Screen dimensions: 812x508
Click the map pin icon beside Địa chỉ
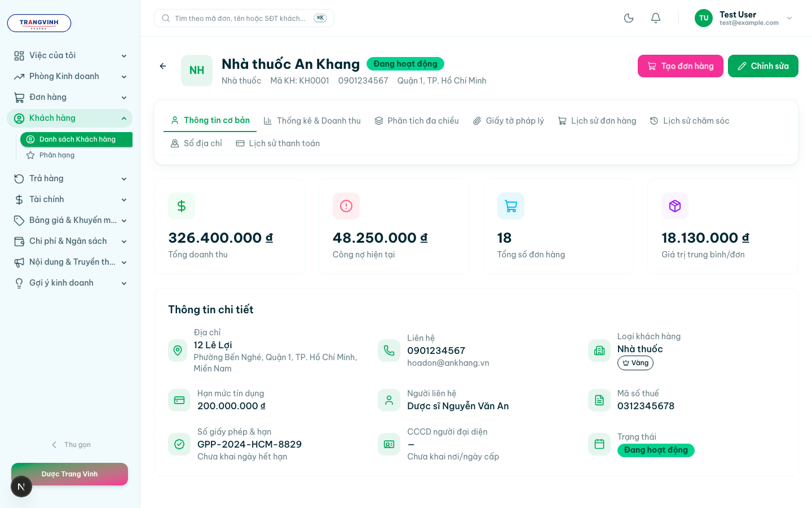178,351
